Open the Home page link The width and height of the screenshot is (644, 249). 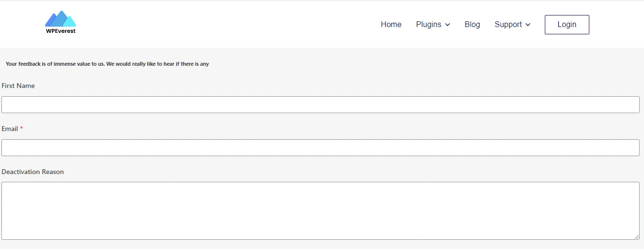391,24
